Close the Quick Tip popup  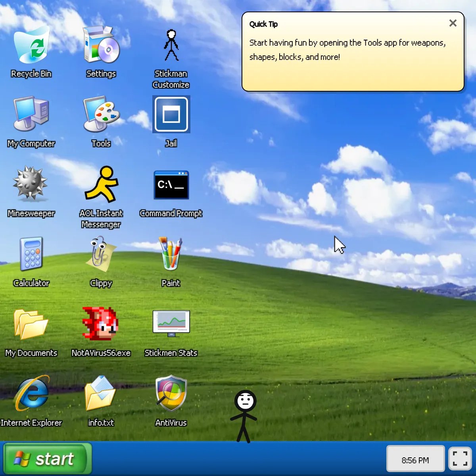(x=453, y=23)
